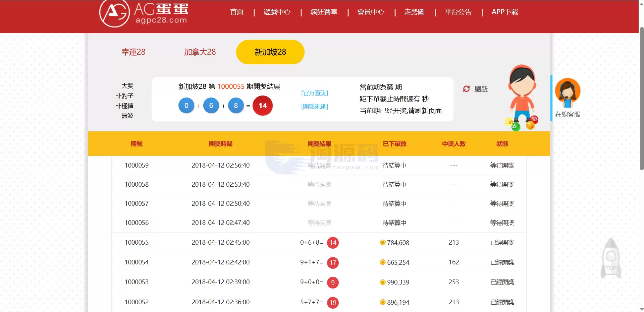
Task: Click 已經開獎 status in row 1000055
Action: pos(502,242)
